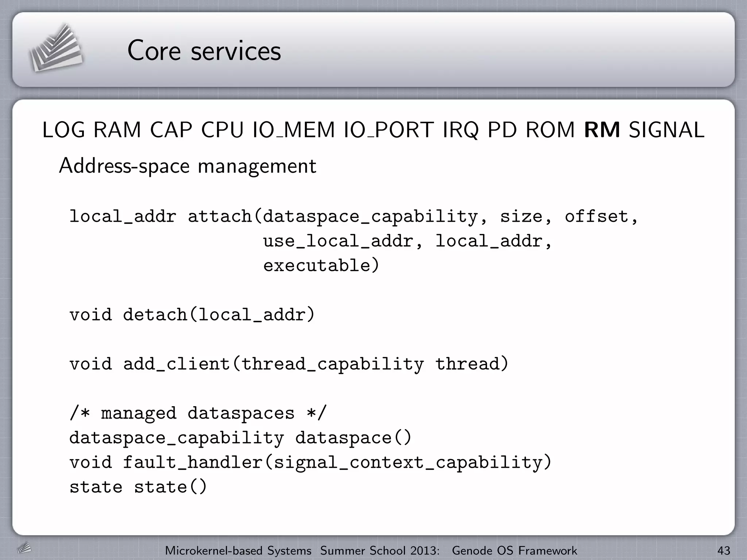Click the Core services slide title
747x560 pixels.
pos(204,51)
